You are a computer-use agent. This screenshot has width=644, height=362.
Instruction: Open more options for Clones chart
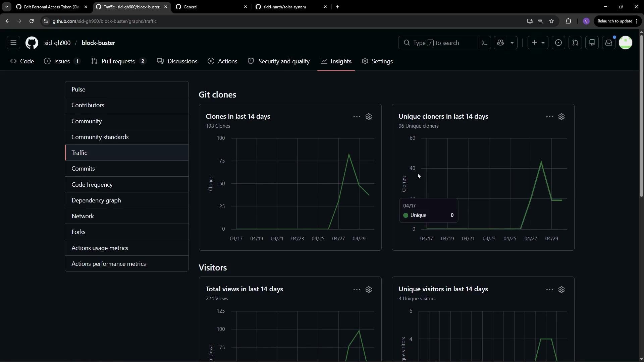pos(357,117)
